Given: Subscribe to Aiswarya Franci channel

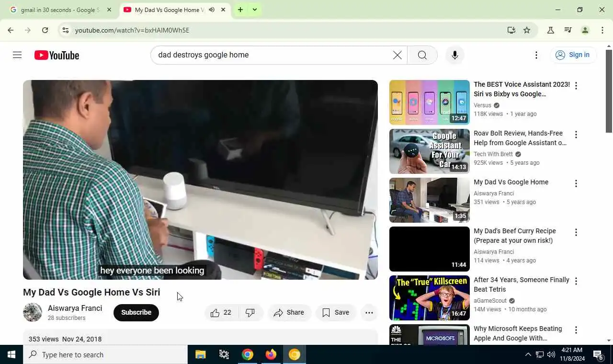Looking at the screenshot, I should click(x=136, y=313).
